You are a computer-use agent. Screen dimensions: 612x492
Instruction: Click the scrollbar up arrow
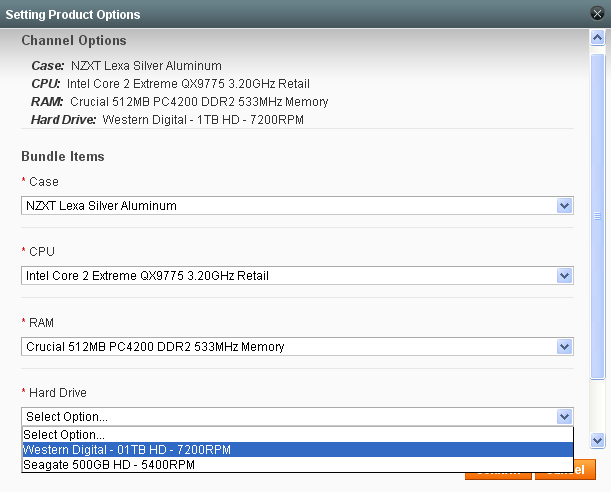point(598,38)
